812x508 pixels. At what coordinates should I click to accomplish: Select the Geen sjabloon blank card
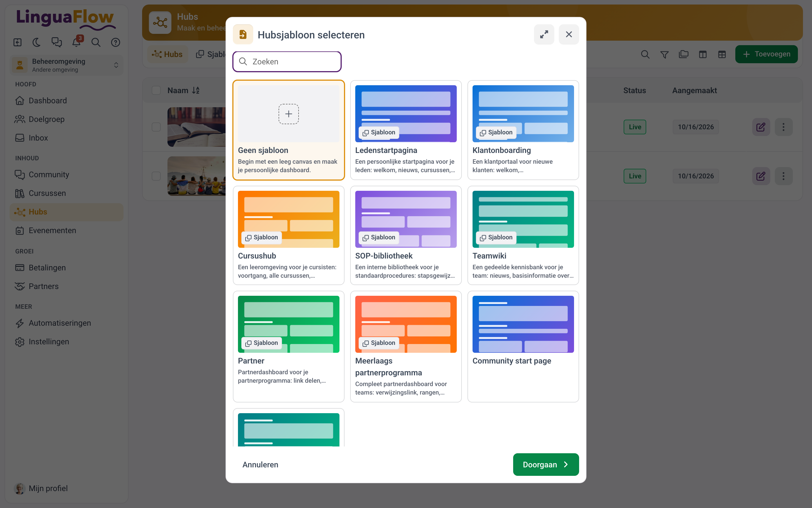point(288,130)
